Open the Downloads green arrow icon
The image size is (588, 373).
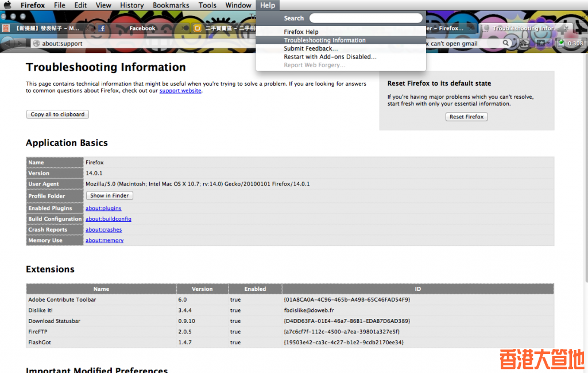[x=561, y=43]
